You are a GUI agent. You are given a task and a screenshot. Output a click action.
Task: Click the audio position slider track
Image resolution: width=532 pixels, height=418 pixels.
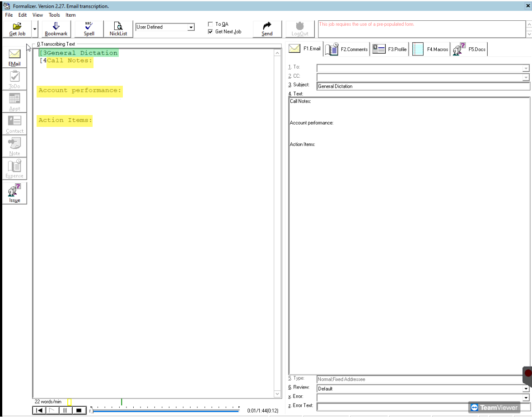point(165,410)
